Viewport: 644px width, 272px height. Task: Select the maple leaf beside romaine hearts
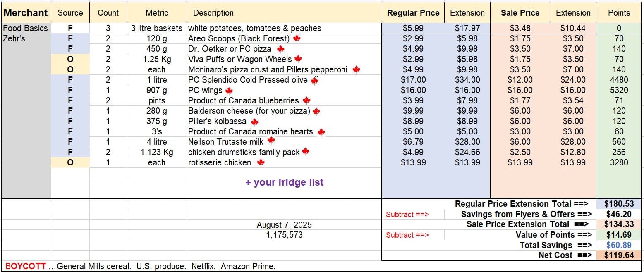pos(321,132)
